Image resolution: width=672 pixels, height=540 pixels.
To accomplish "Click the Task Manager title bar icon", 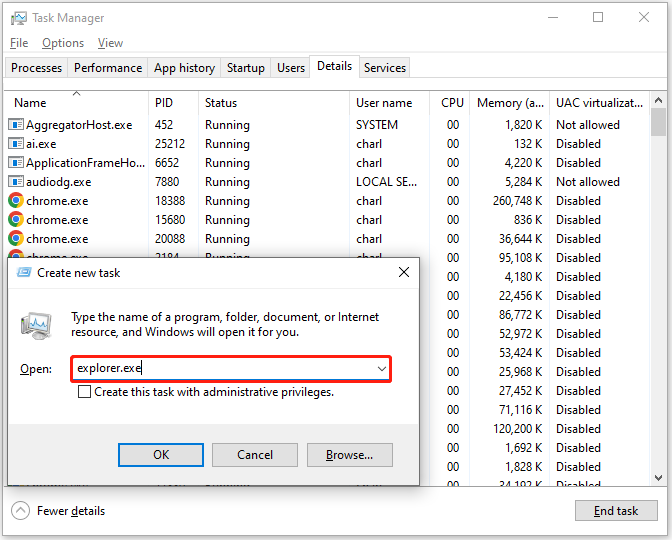I will 18,18.
